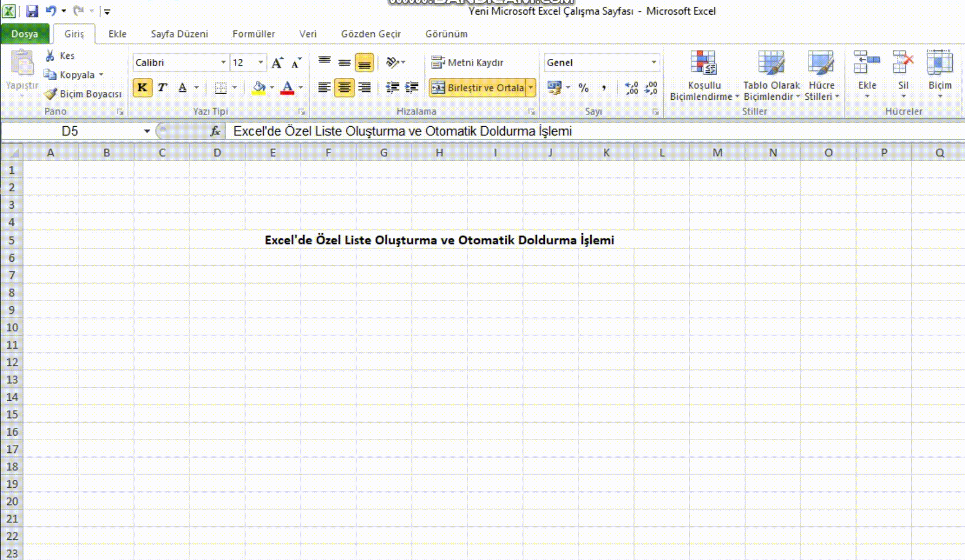The height and width of the screenshot is (560, 965).
Task: Click the Undo arrow icon
Action: pyautogui.click(x=50, y=11)
